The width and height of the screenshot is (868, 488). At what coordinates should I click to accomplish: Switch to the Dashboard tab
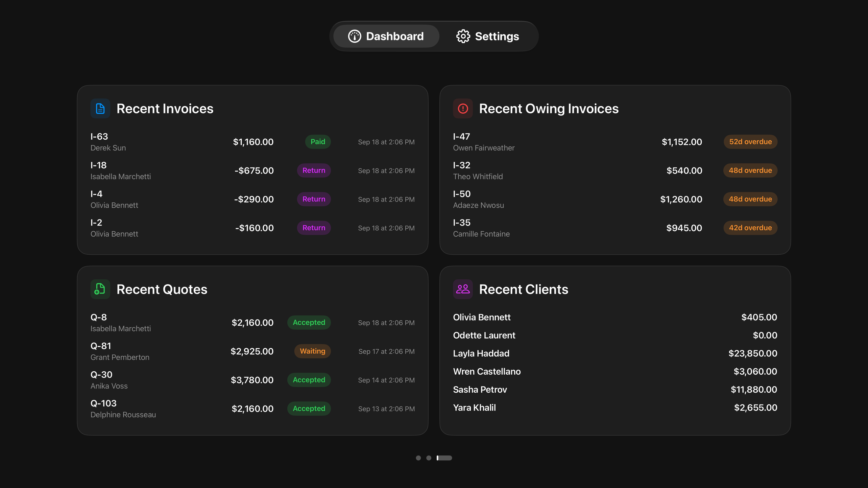tap(386, 36)
